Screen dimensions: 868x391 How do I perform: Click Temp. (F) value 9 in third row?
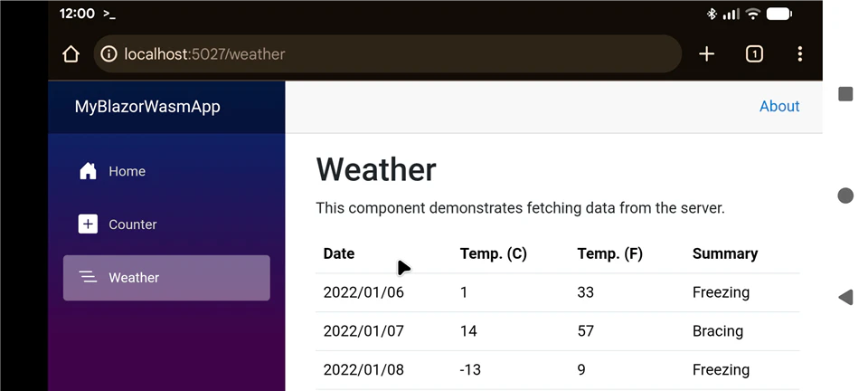pyautogui.click(x=581, y=370)
